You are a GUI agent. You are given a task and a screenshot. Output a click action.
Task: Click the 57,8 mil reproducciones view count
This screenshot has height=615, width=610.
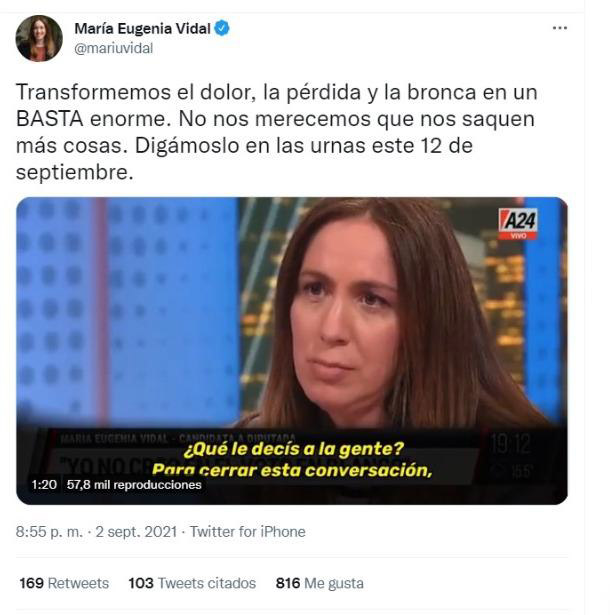tap(134, 485)
